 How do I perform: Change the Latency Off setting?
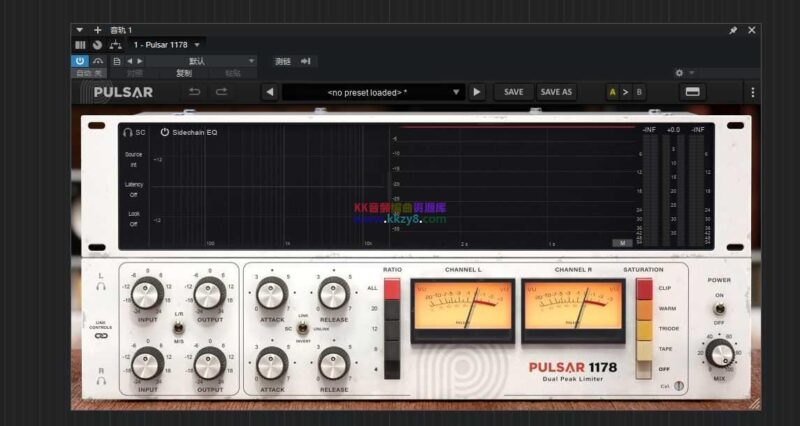click(133, 195)
